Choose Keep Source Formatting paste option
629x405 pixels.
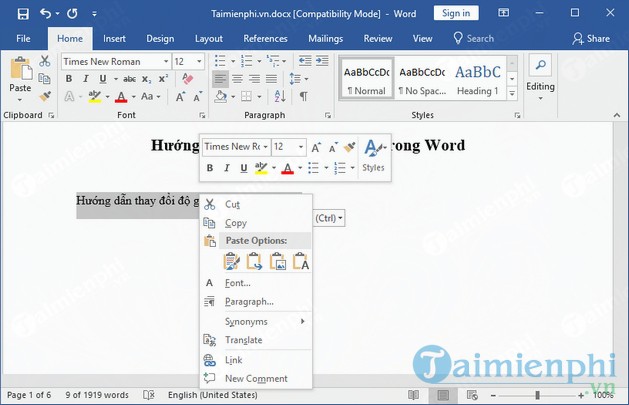coord(231,261)
